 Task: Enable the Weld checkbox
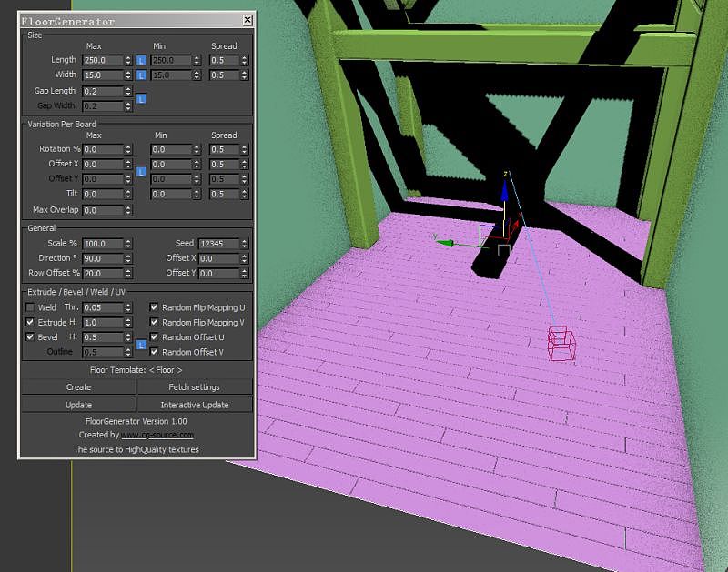coord(30,307)
